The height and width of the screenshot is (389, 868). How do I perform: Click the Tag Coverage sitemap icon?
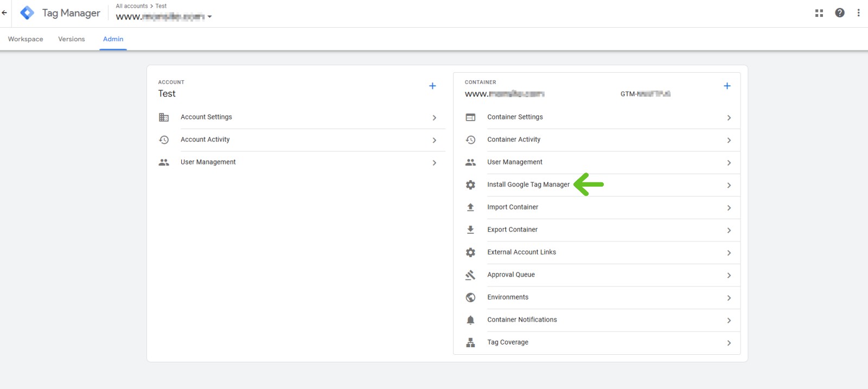(470, 342)
